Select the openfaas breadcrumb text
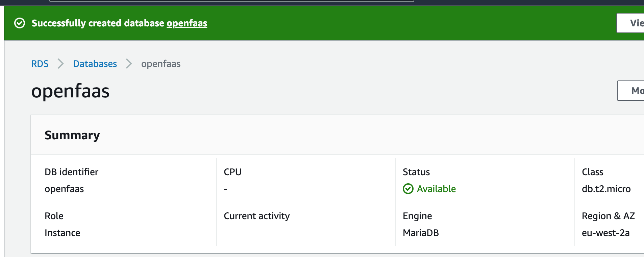Viewport: 644px width, 257px height. [x=161, y=64]
